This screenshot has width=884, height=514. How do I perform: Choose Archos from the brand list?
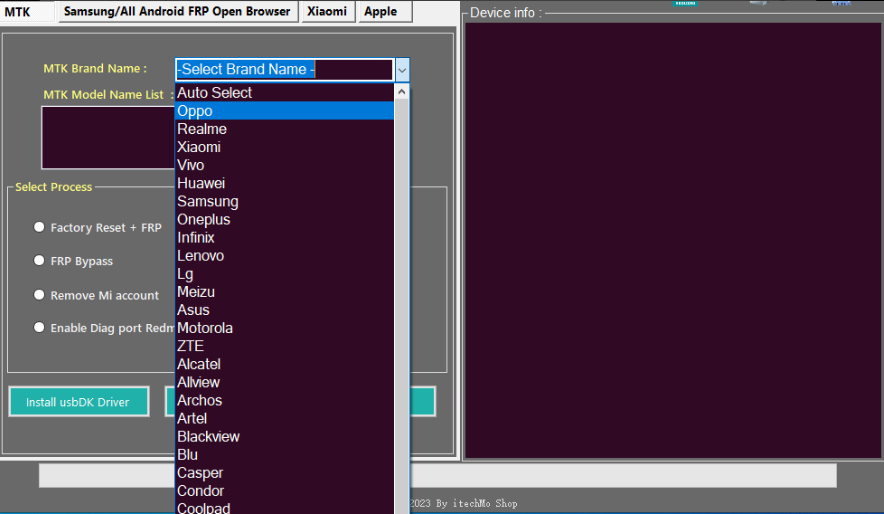285,400
